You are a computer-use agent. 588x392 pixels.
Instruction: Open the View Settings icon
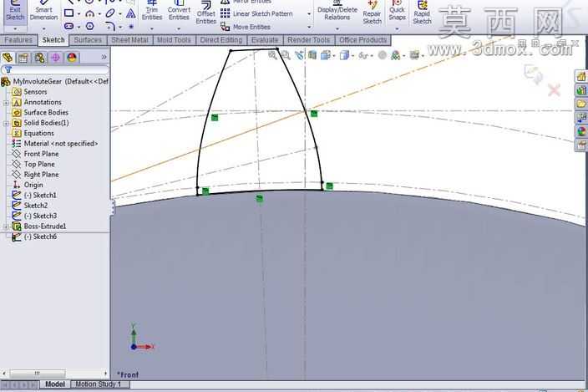click(414, 55)
